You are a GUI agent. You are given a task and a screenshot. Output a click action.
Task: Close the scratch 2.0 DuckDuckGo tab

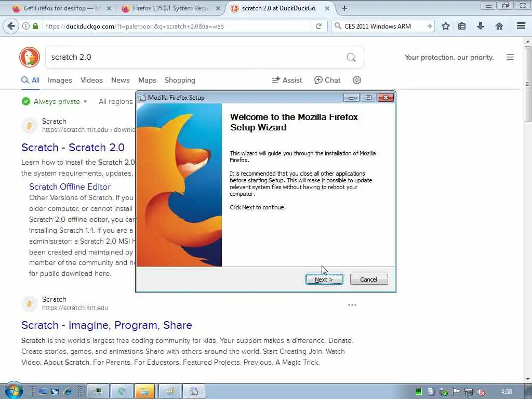[327, 8]
